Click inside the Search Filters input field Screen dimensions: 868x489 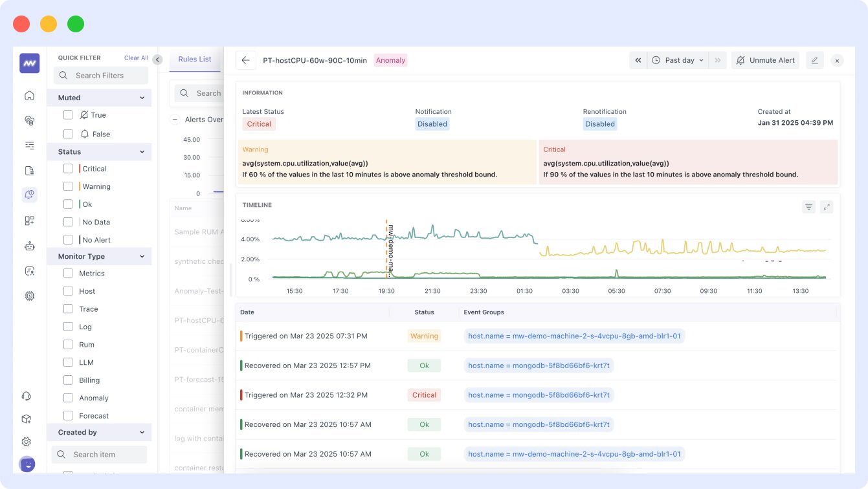point(100,75)
